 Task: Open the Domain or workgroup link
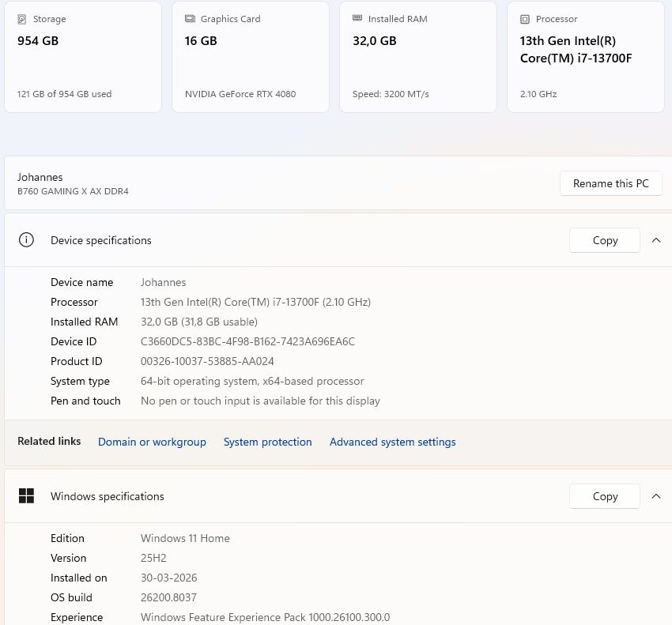click(152, 442)
